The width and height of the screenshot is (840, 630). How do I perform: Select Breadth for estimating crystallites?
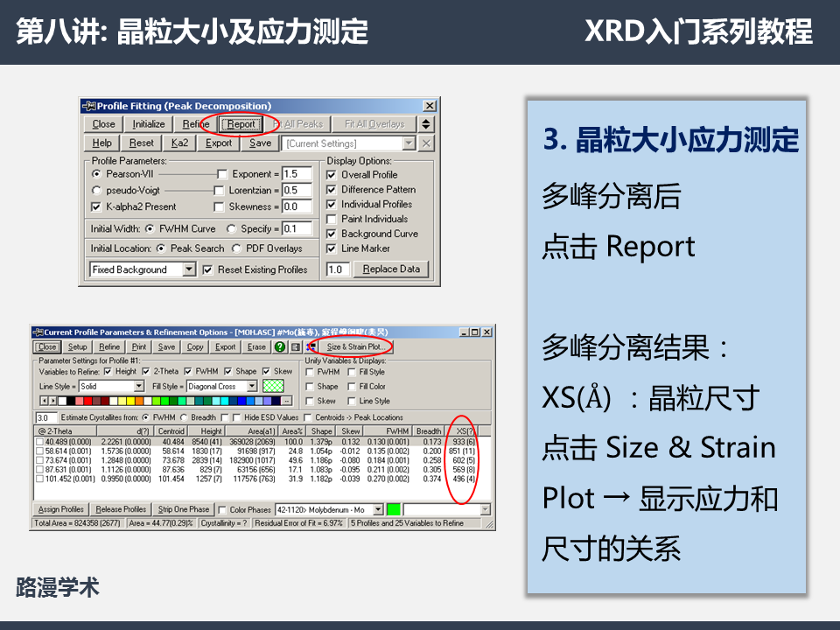(x=184, y=417)
